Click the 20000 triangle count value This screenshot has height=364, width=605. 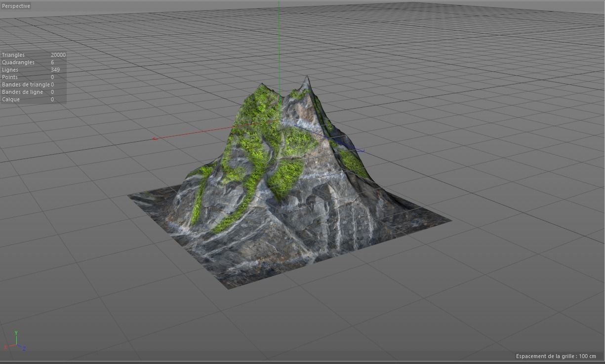(58, 55)
